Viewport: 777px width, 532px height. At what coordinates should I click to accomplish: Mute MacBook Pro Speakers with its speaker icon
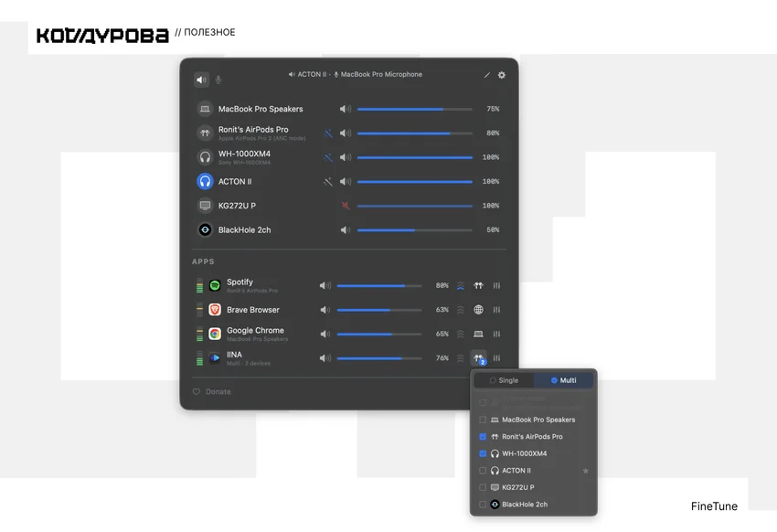click(x=346, y=109)
